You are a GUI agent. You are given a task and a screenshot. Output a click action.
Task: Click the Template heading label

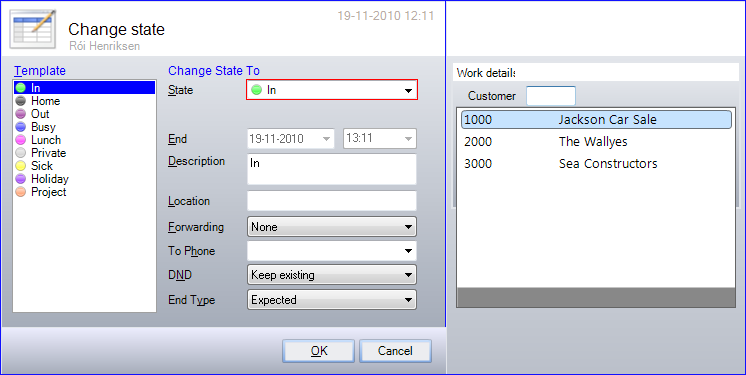tap(40, 71)
